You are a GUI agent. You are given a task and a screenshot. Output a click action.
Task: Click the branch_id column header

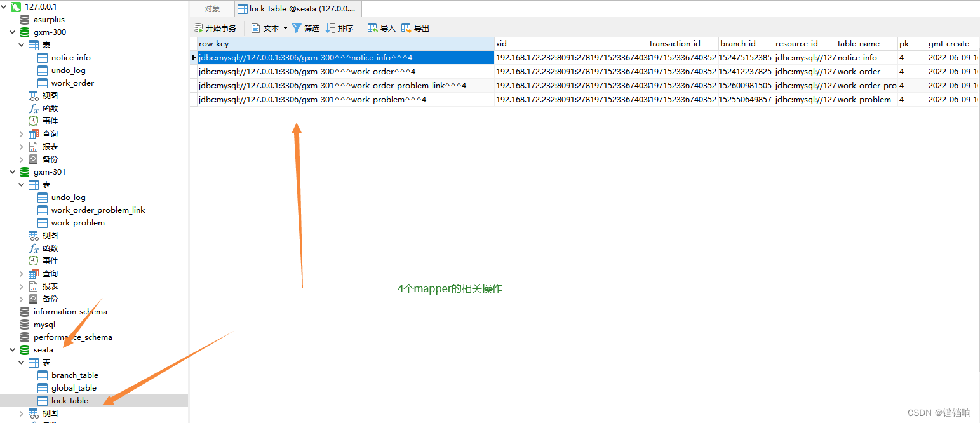click(746, 44)
